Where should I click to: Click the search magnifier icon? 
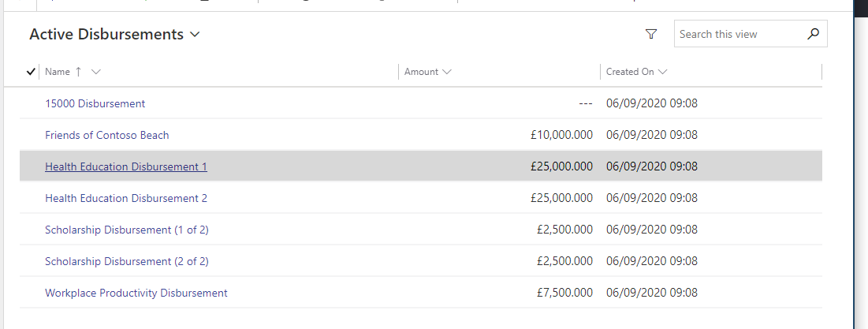pyautogui.click(x=813, y=34)
